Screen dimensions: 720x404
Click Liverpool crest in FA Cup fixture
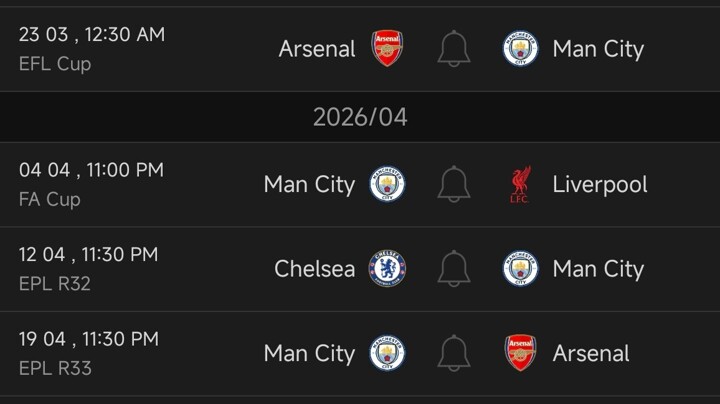[520, 185]
